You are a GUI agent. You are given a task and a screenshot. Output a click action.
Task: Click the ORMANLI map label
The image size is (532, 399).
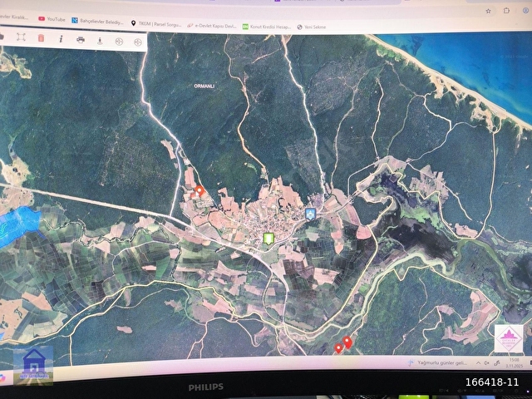tap(204, 86)
